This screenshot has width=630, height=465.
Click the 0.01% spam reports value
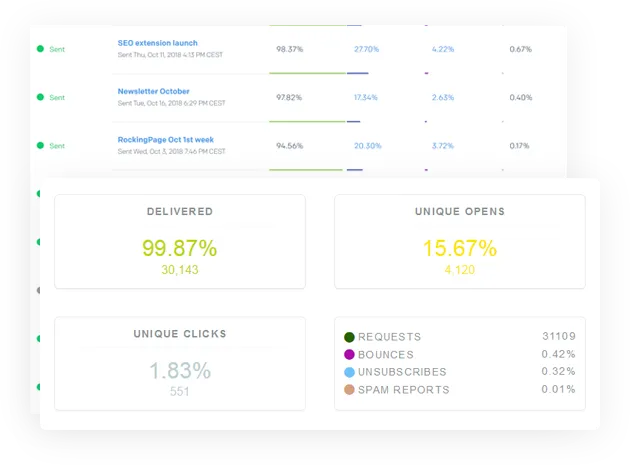click(x=558, y=389)
